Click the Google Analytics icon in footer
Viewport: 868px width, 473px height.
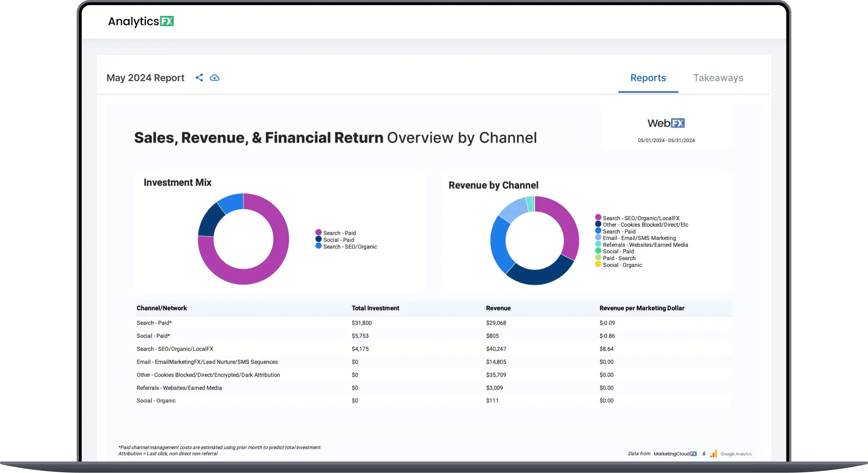[713, 454]
